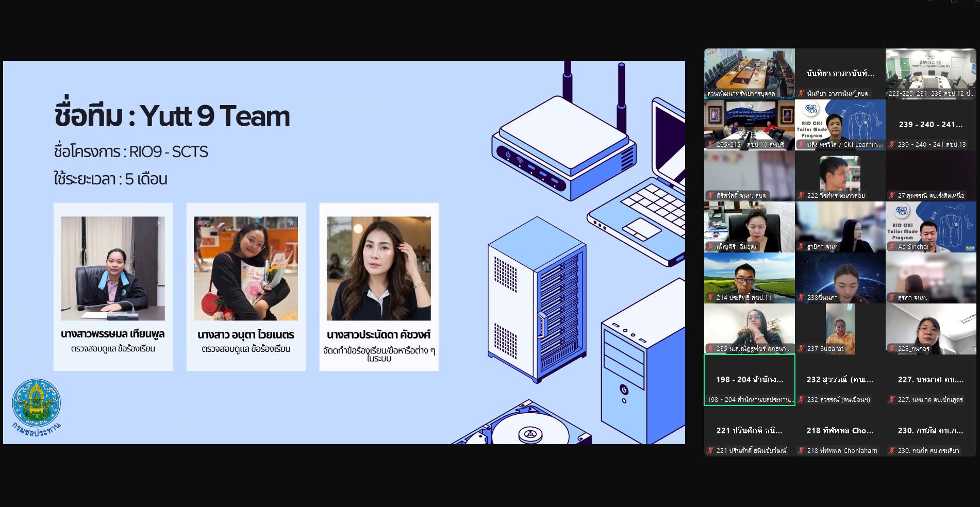Select the CKI Learning participant video tile

pos(840,125)
